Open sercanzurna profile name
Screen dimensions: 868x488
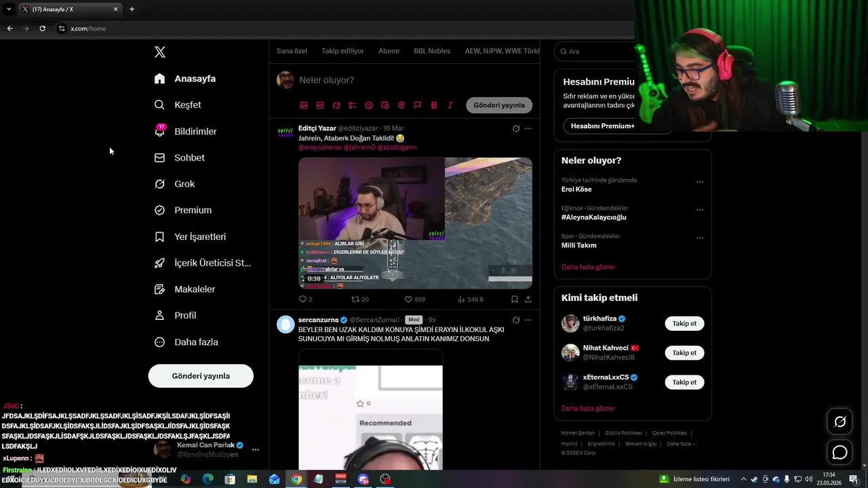pos(318,320)
